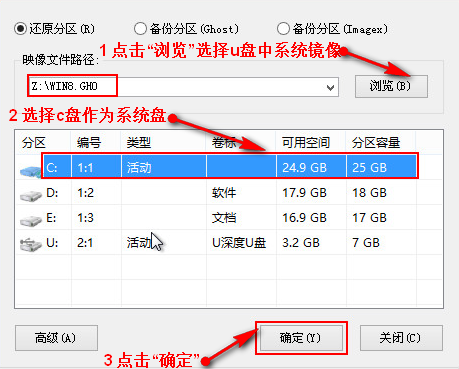
Task: Click the 24.9 GB free space value
Action: 304,167
